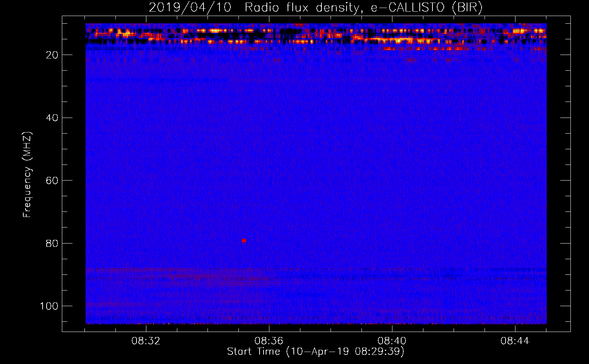
Task: Click the 08:40 time tick label
Action: [392, 341]
